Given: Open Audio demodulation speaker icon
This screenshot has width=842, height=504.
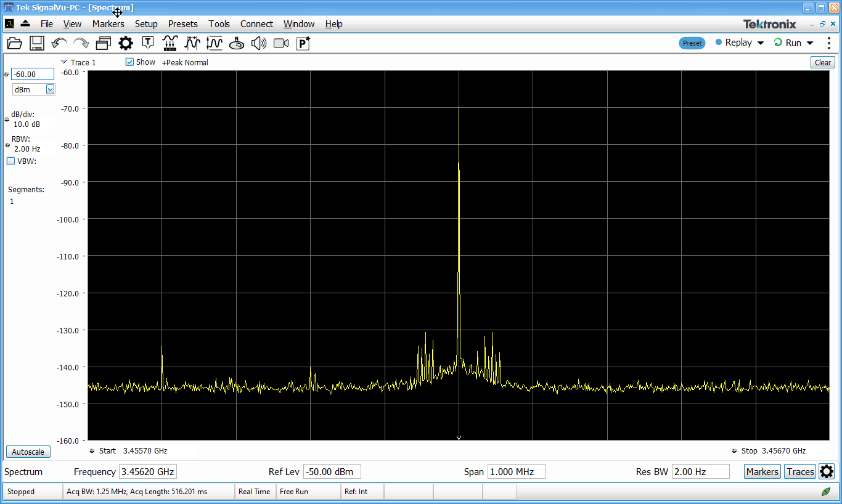Looking at the screenshot, I should tap(259, 43).
